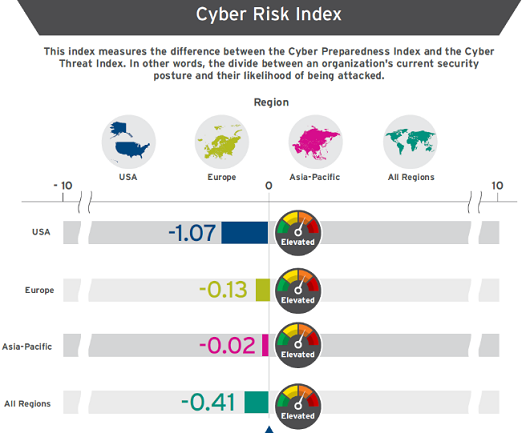Select the Europe map icon
This screenshot has height=433, width=530.
click(222, 142)
